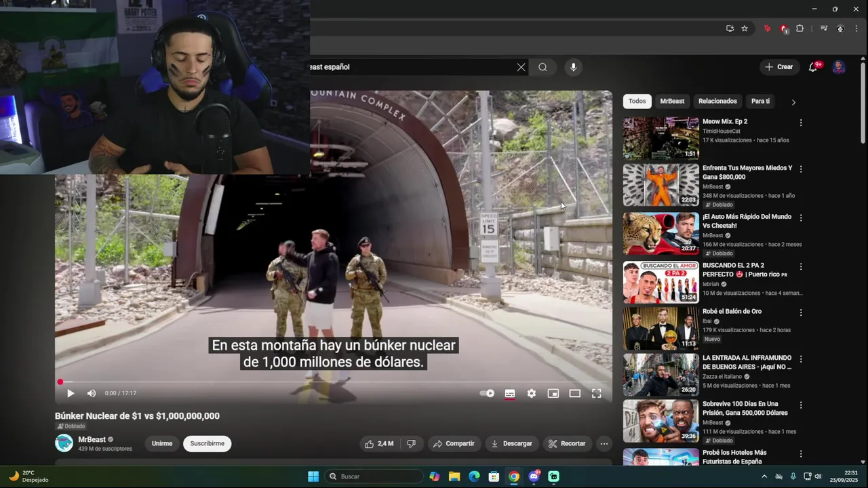Open the Chrome profile avatar

click(840, 28)
